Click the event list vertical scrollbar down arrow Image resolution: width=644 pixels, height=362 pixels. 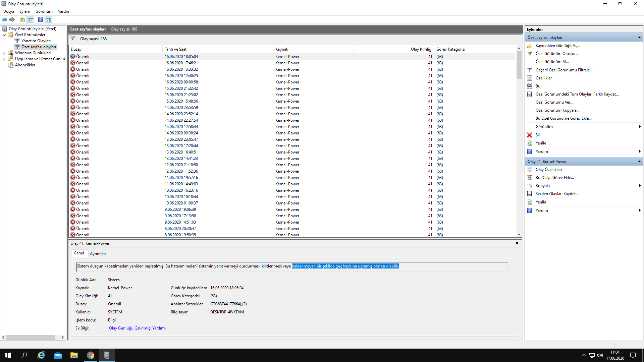[x=519, y=235]
